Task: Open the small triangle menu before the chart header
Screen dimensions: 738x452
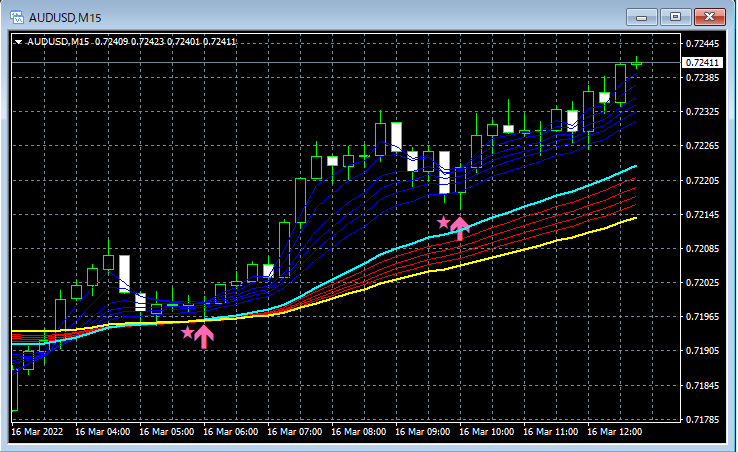Action: pyautogui.click(x=18, y=42)
